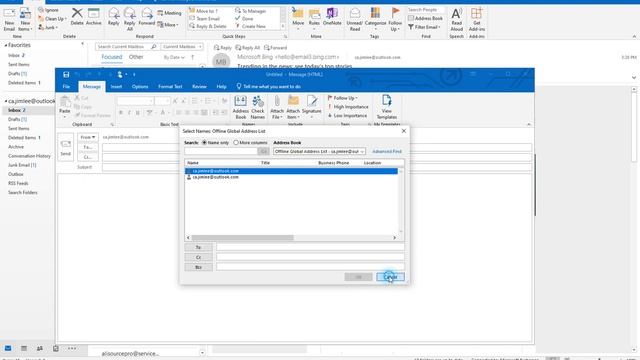The image size is (640, 360).
Task: Open the Attach File button
Action: (277, 107)
